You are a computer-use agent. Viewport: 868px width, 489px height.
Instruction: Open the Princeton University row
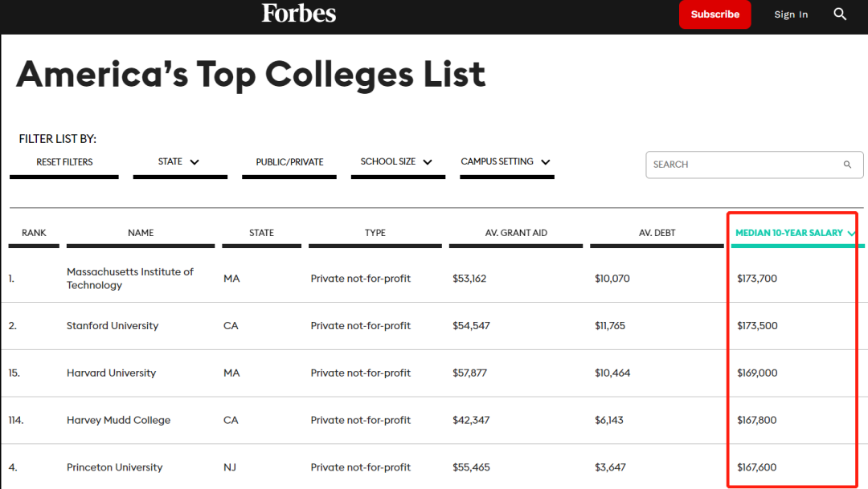[x=115, y=467]
